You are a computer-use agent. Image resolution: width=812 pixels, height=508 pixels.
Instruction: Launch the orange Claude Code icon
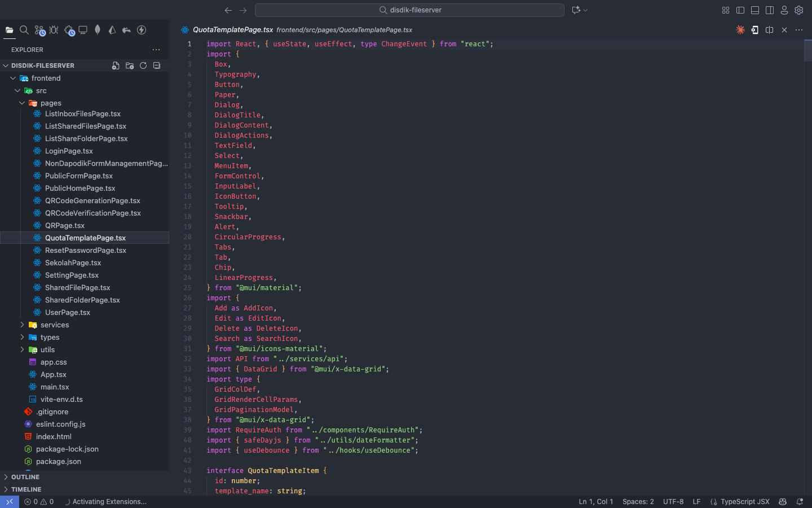coord(740,30)
